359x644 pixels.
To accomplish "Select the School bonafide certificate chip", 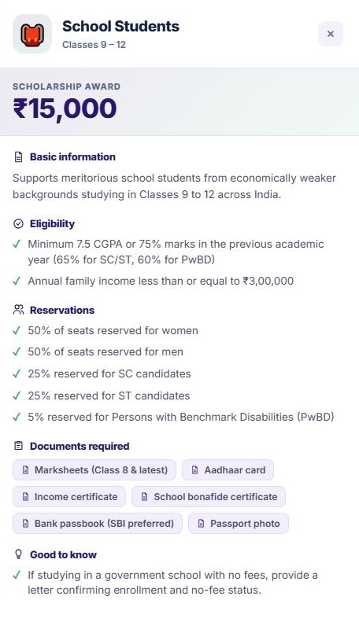I will click(x=209, y=496).
